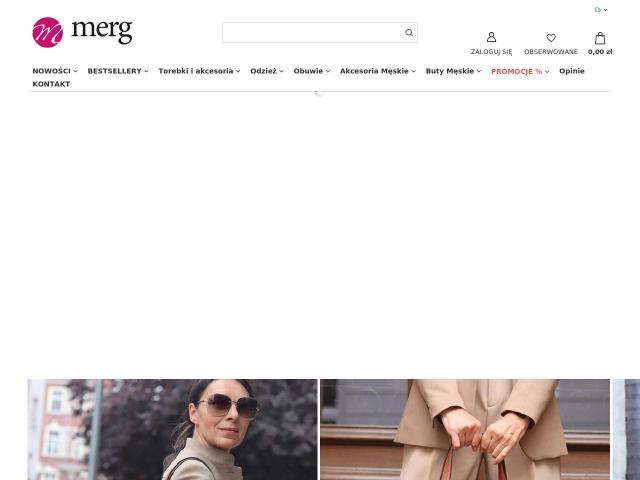Viewport: 640px width, 480px height.
Task: Click the merg logo
Action: click(82, 32)
